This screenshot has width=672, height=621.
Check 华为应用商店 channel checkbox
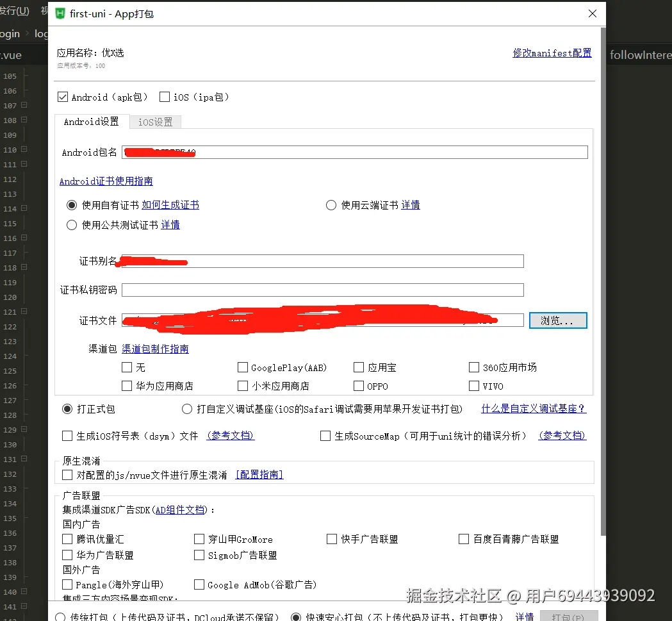pyautogui.click(x=127, y=386)
